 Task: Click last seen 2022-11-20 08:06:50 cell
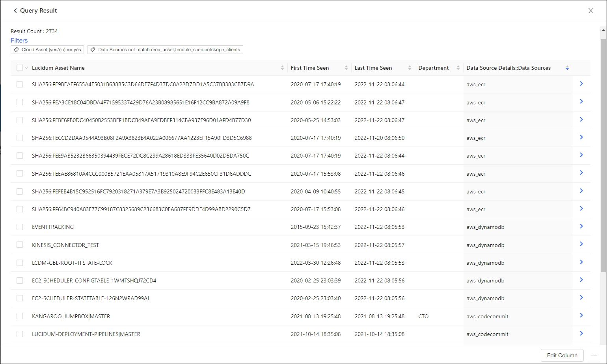[x=380, y=138]
